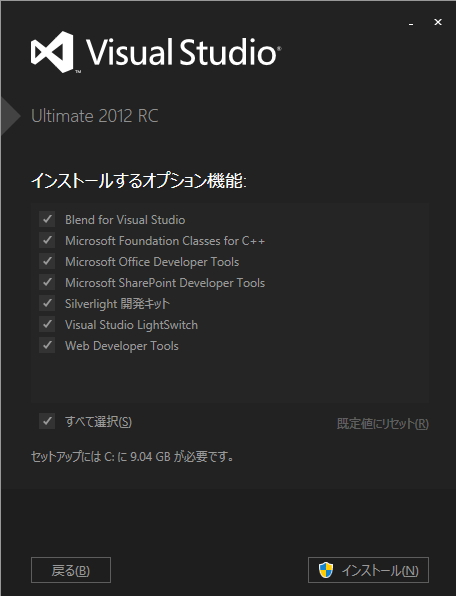Click the 戻る(B) back button
The width and height of the screenshot is (456, 596).
click(71, 570)
